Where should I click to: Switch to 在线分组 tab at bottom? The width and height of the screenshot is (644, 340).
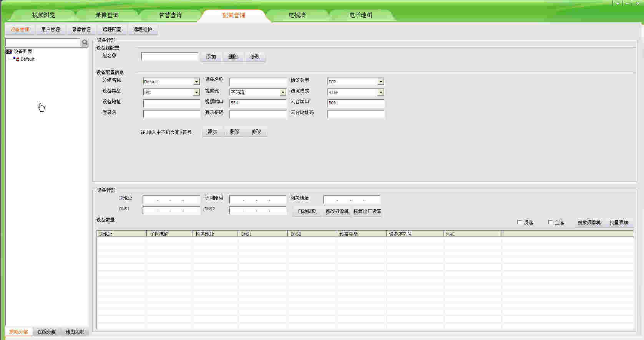click(46, 332)
